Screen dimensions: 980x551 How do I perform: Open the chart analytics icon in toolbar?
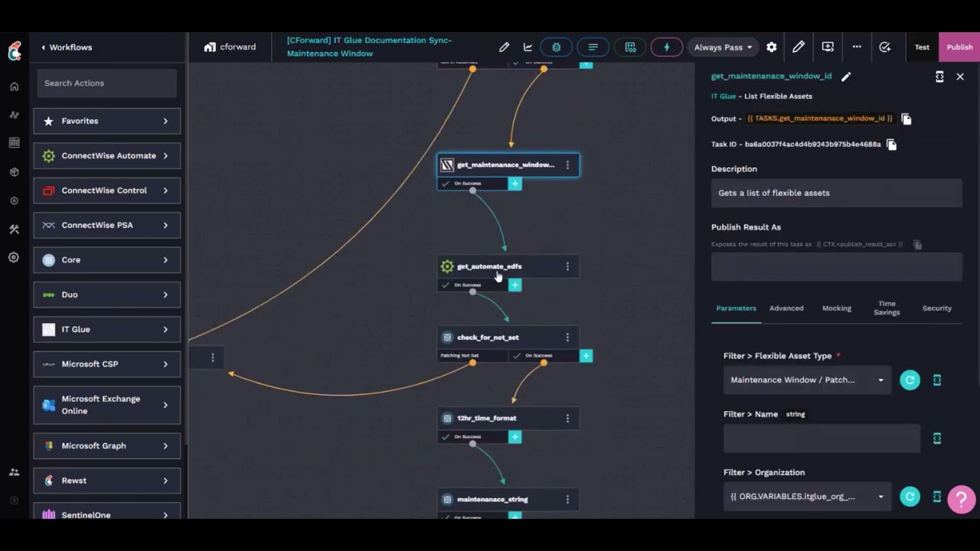click(x=528, y=47)
